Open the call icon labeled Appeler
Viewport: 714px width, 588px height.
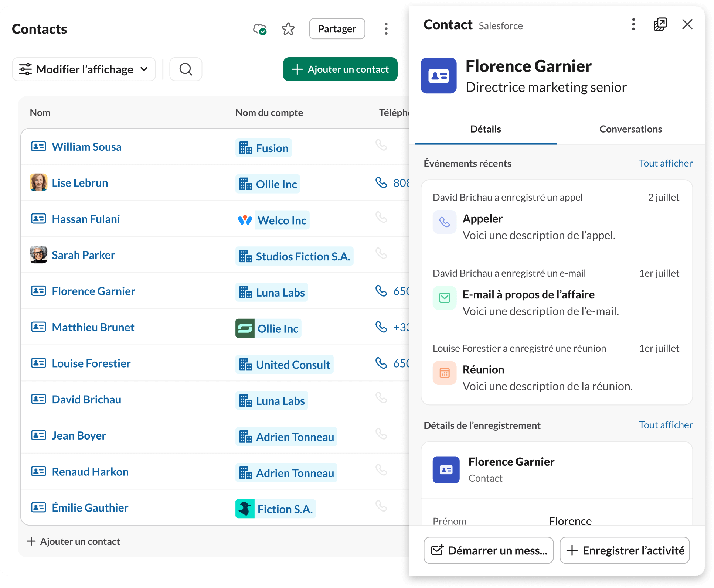pyautogui.click(x=445, y=222)
